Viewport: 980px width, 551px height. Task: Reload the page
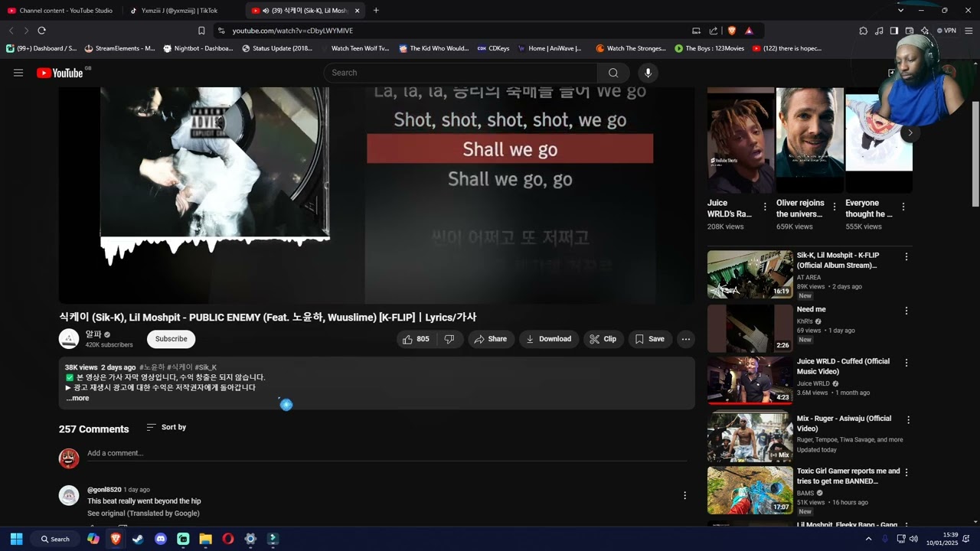pyautogui.click(x=41, y=31)
